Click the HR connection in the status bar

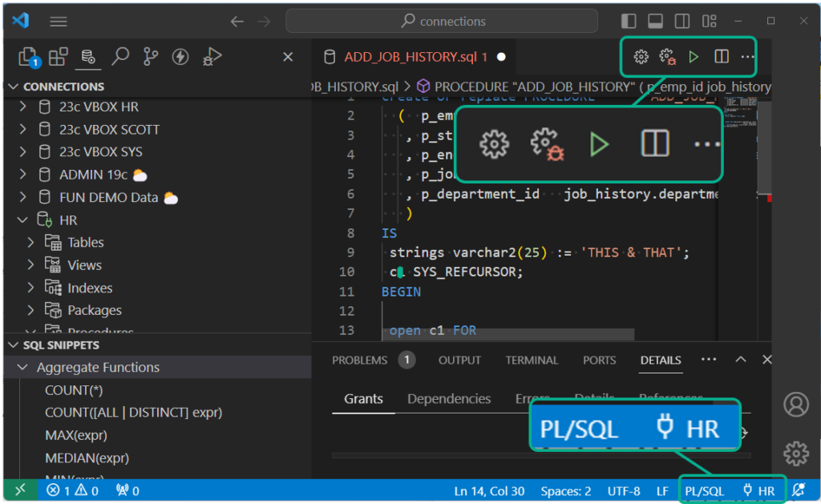click(758, 491)
